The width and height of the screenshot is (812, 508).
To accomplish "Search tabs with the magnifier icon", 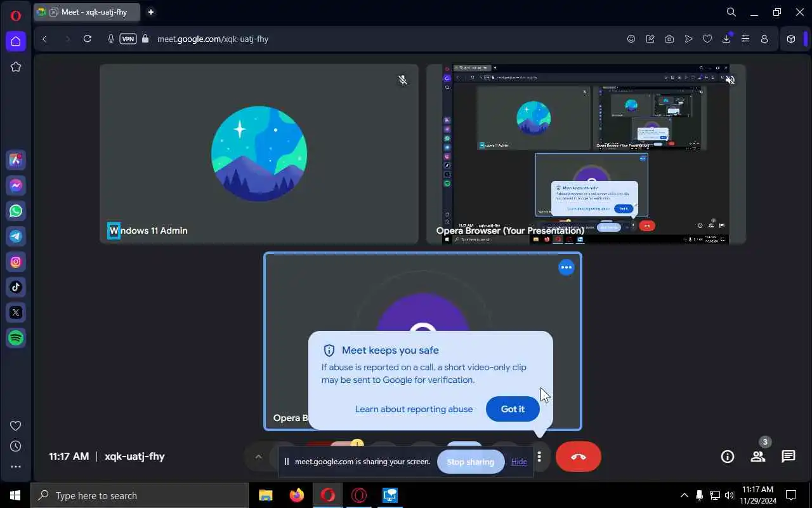I will 731,12.
